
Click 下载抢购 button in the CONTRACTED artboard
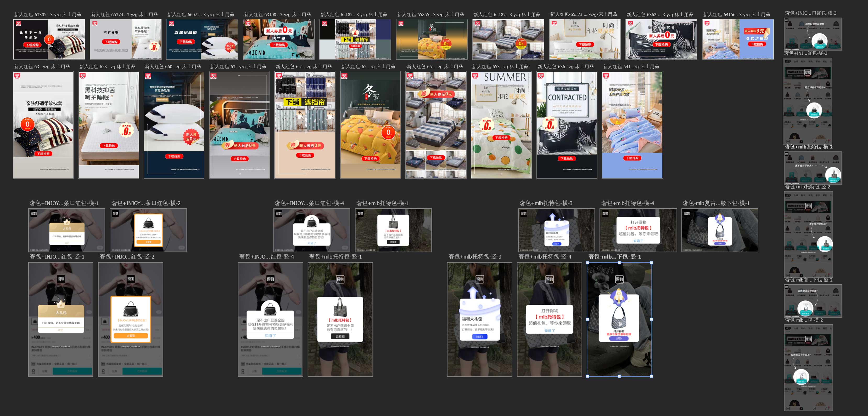coord(567,158)
